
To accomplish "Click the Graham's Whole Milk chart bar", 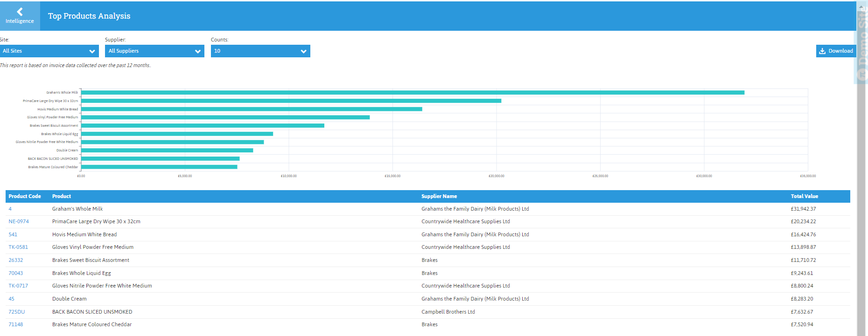I will tap(413, 92).
